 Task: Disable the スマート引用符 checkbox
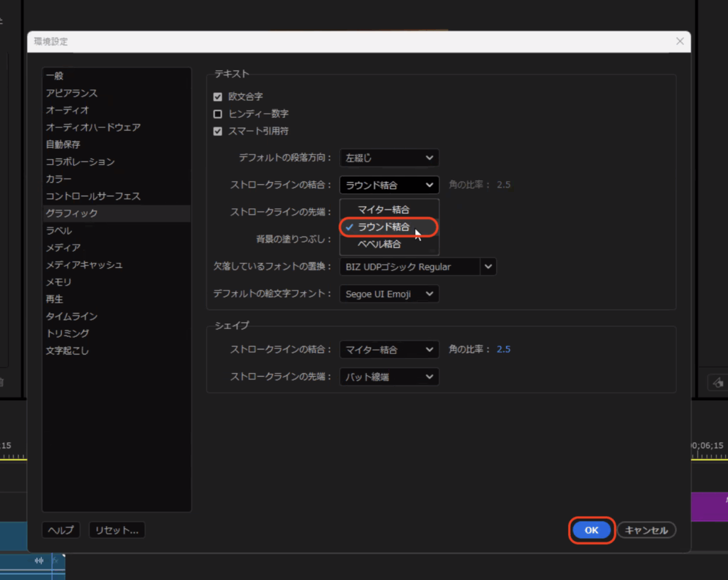pyautogui.click(x=218, y=131)
